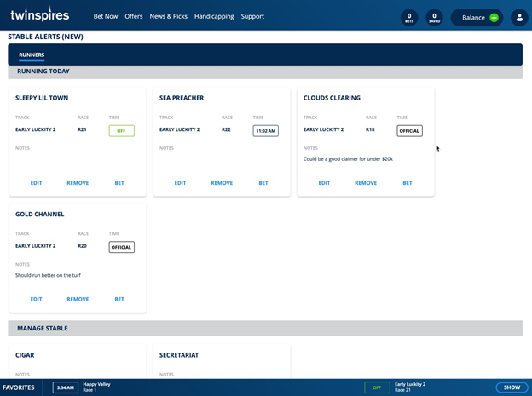Open News & Picks menu
Viewport: 532px width, 396px height.
[168, 16]
